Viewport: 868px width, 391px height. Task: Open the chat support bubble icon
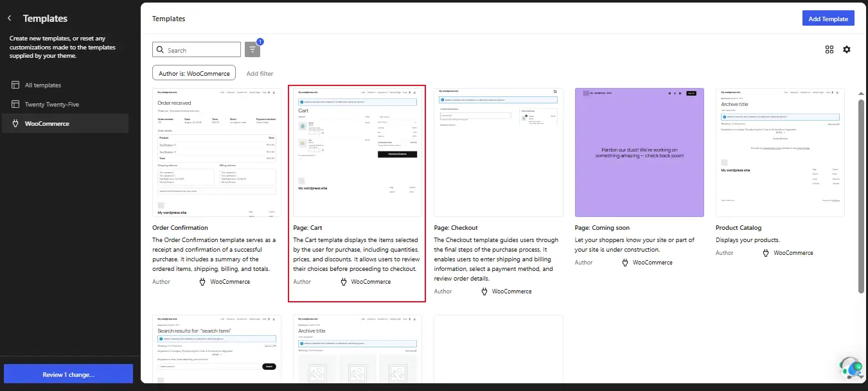pyautogui.click(x=851, y=368)
